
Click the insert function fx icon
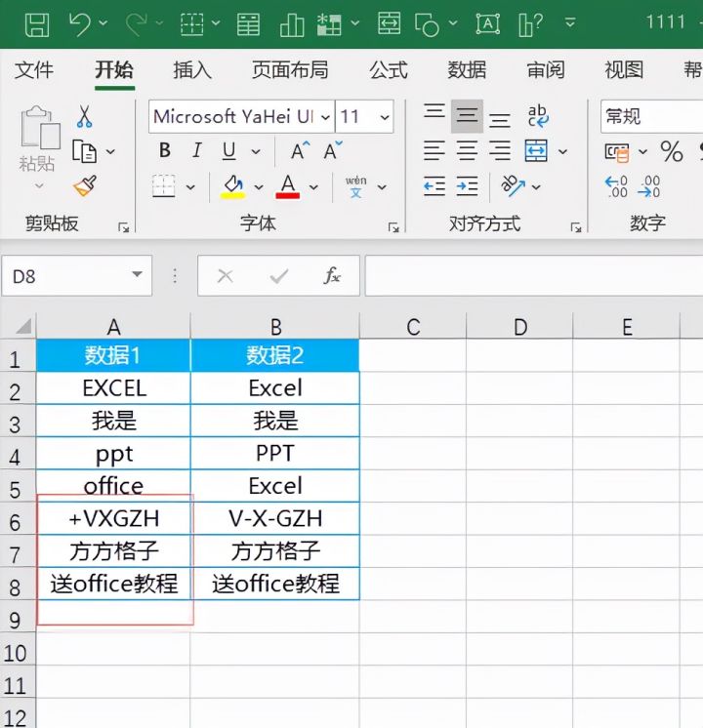coord(332,276)
